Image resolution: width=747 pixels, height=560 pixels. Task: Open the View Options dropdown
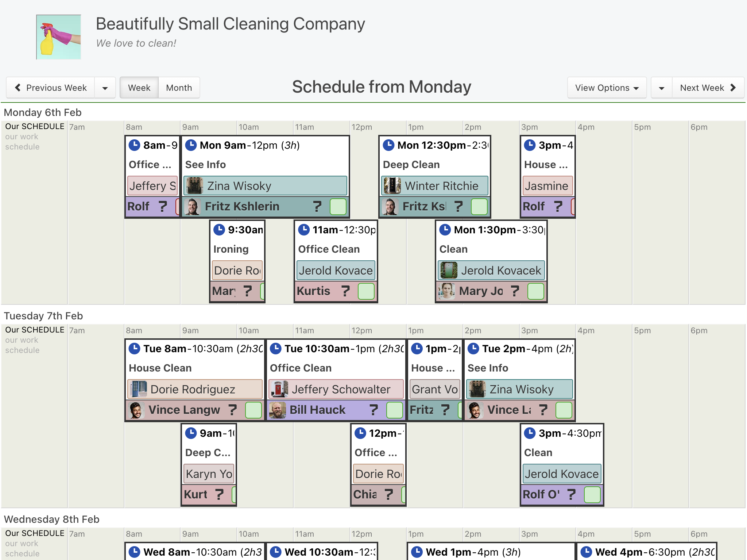(x=607, y=87)
